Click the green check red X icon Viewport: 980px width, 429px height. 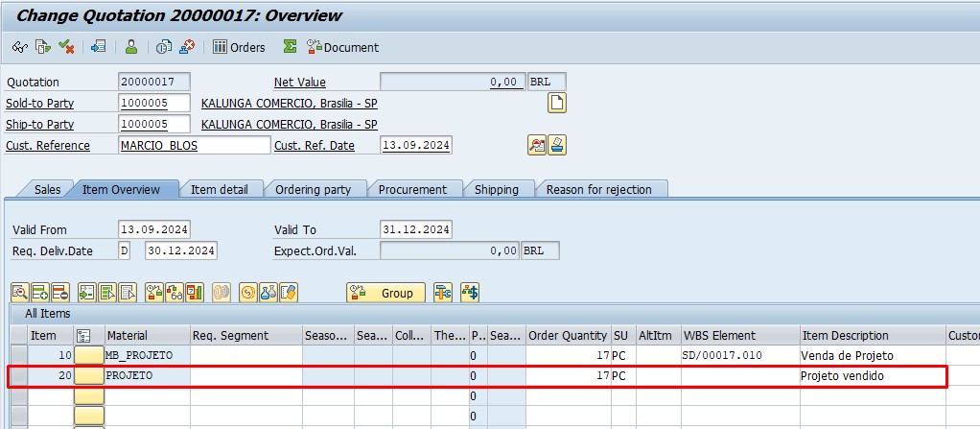point(66,47)
